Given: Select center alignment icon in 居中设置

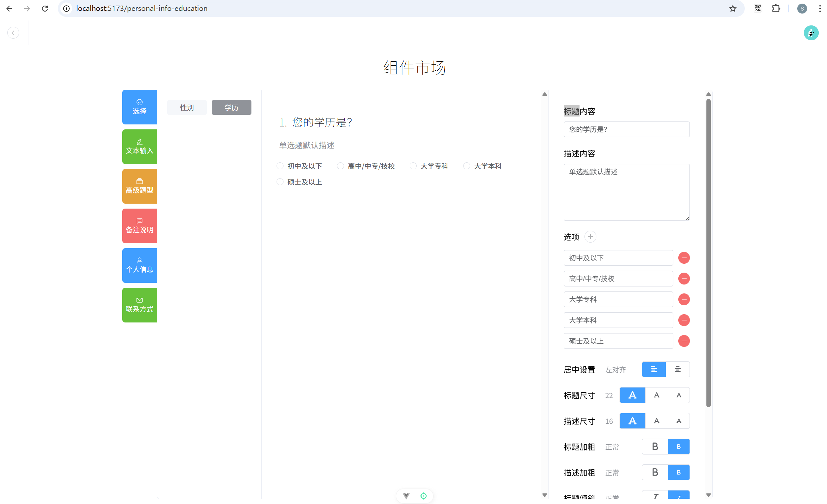Looking at the screenshot, I should 677,369.
